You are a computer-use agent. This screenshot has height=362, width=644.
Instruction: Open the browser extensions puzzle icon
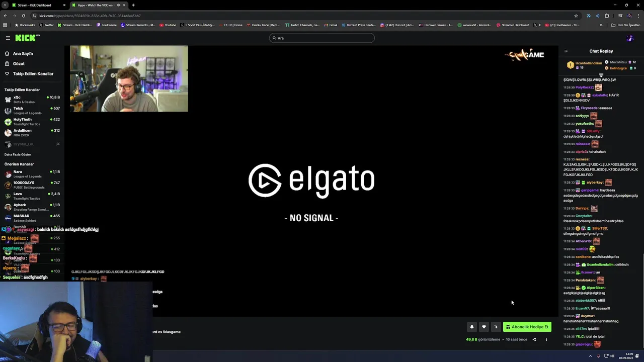point(607,16)
